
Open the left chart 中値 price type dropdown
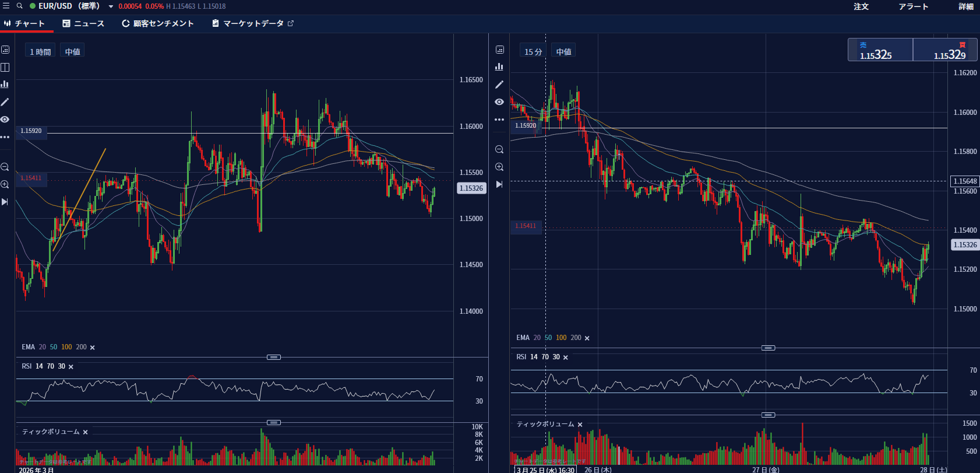[72, 51]
